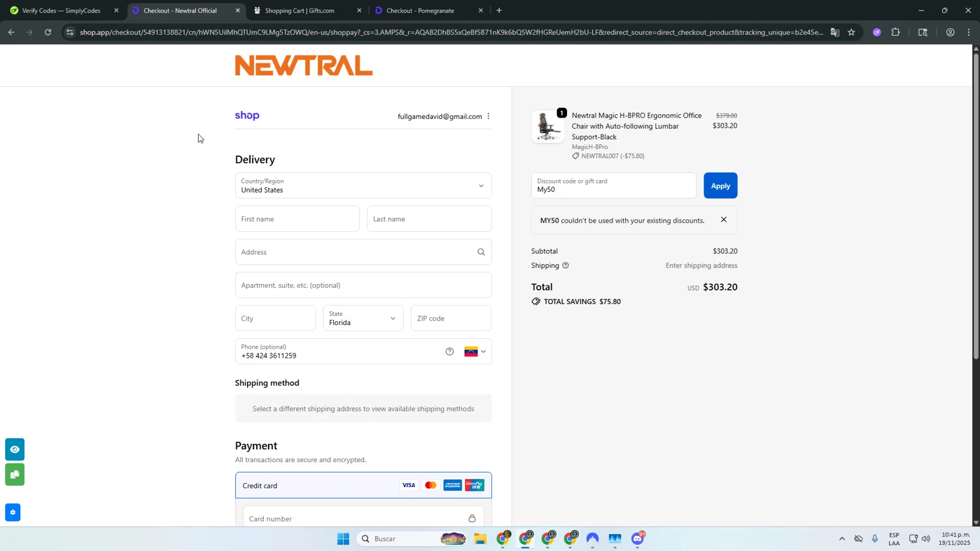
Task: Click the Address input field
Action: (x=363, y=252)
